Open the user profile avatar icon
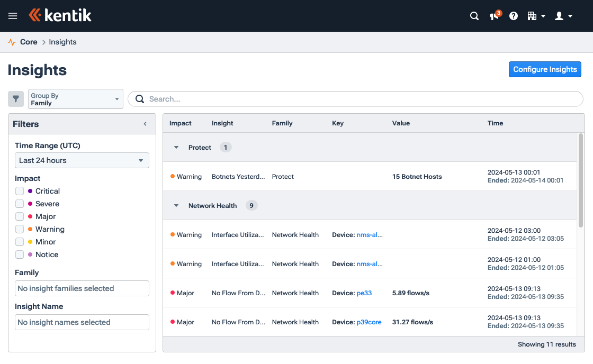The image size is (593, 364). point(560,16)
